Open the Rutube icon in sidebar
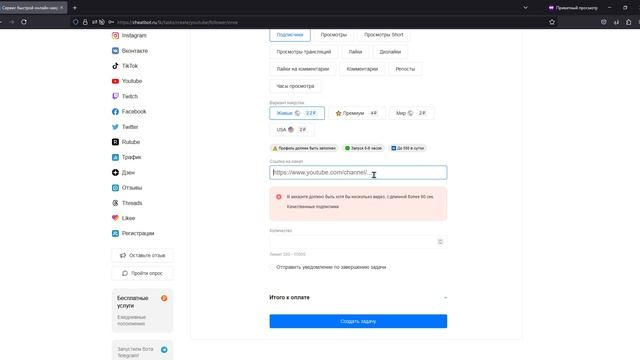This screenshot has height=360, width=640. [116, 142]
